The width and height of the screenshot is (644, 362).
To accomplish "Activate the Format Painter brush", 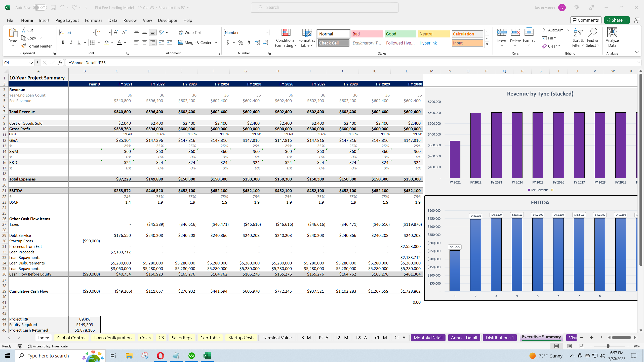I will click(x=36, y=46).
